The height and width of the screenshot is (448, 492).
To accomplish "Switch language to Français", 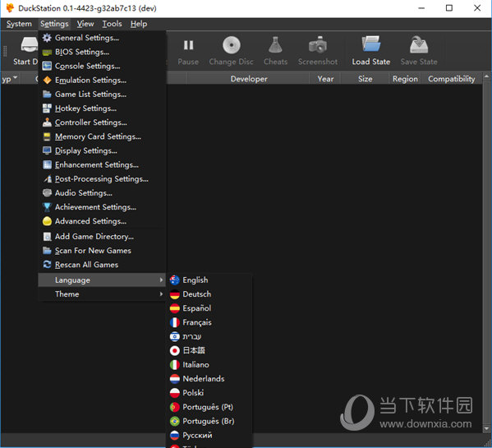I will pyautogui.click(x=209, y=322).
